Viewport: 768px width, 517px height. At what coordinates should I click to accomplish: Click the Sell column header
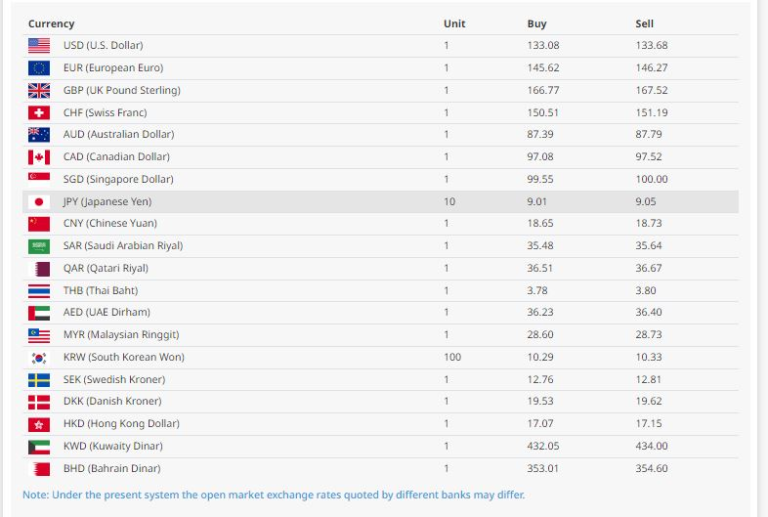point(645,24)
